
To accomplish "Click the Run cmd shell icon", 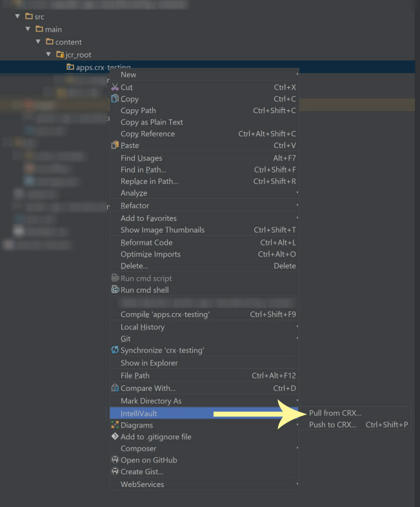I will tap(115, 289).
